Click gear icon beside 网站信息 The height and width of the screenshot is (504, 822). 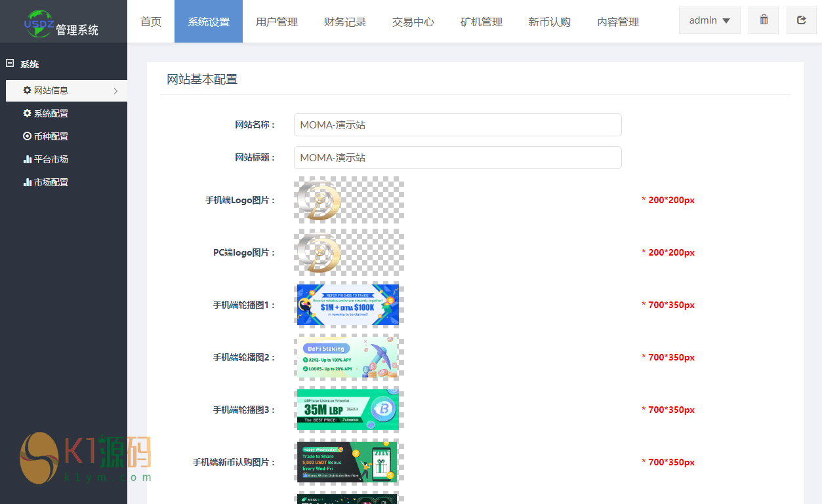(x=27, y=90)
